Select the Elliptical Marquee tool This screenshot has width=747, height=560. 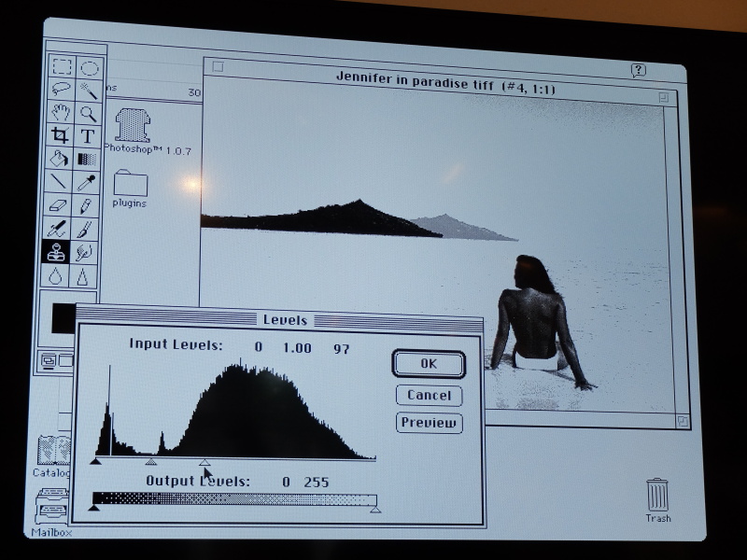[89, 68]
